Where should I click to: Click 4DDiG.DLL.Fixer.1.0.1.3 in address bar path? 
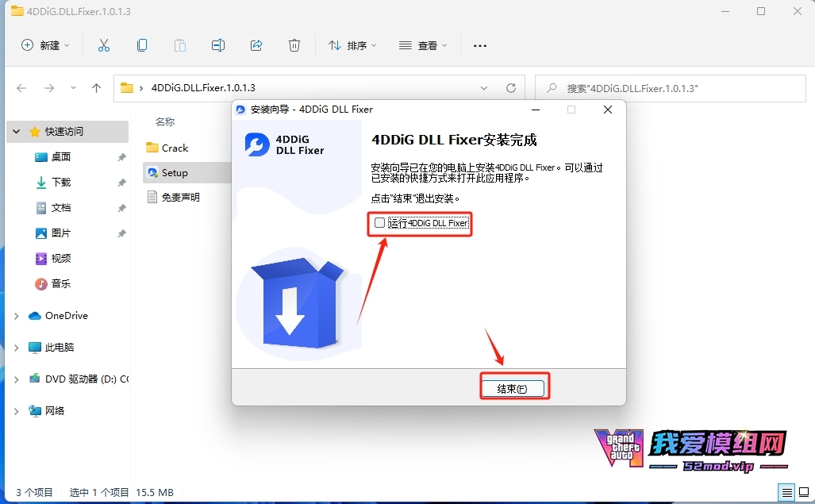click(x=203, y=88)
